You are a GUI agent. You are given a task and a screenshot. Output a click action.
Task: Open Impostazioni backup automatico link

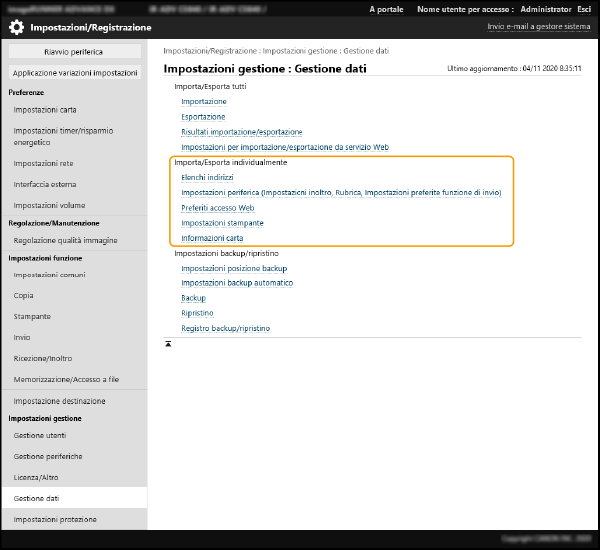(x=237, y=283)
